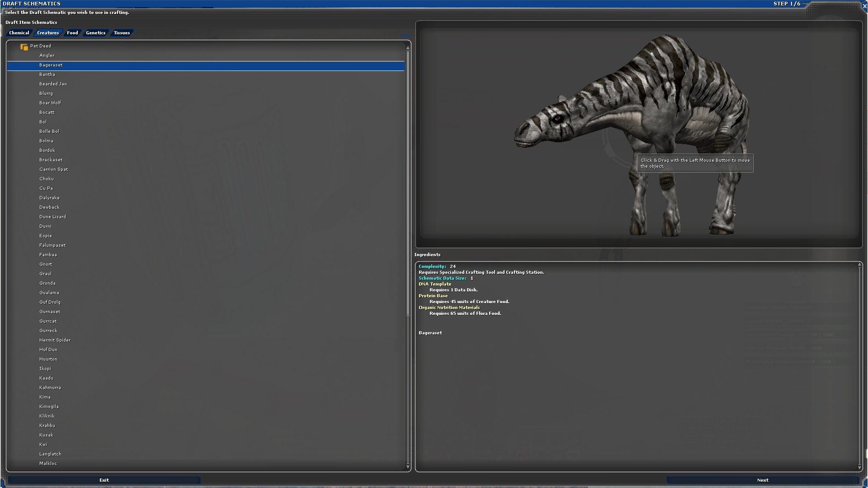Image resolution: width=868 pixels, height=488 pixels.
Task: Click the Next button
Action: [x=763, y=480]
